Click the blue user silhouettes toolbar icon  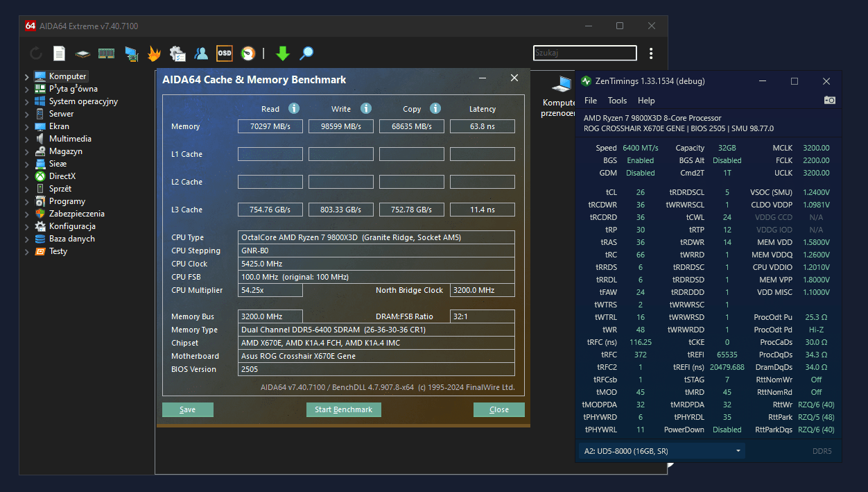pyautogui.click(x=201, y=53)
